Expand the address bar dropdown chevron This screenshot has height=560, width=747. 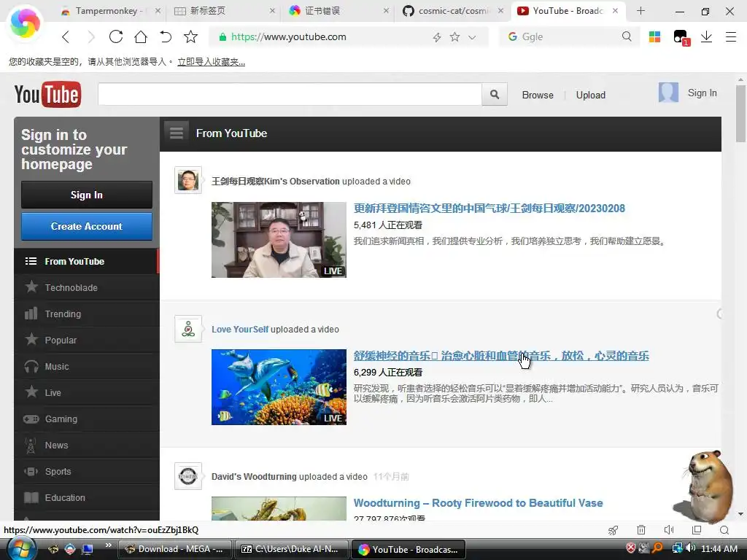tap(472, 37)
